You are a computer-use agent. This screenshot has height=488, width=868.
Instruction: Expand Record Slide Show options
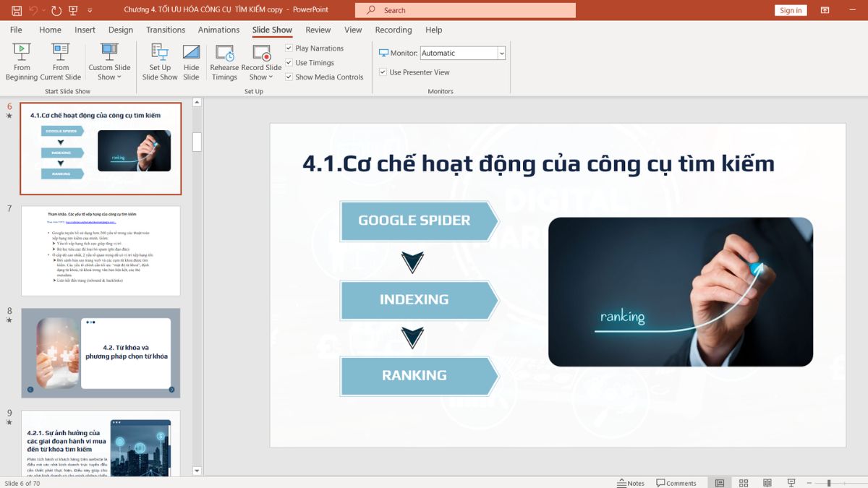tap(261, 77)
